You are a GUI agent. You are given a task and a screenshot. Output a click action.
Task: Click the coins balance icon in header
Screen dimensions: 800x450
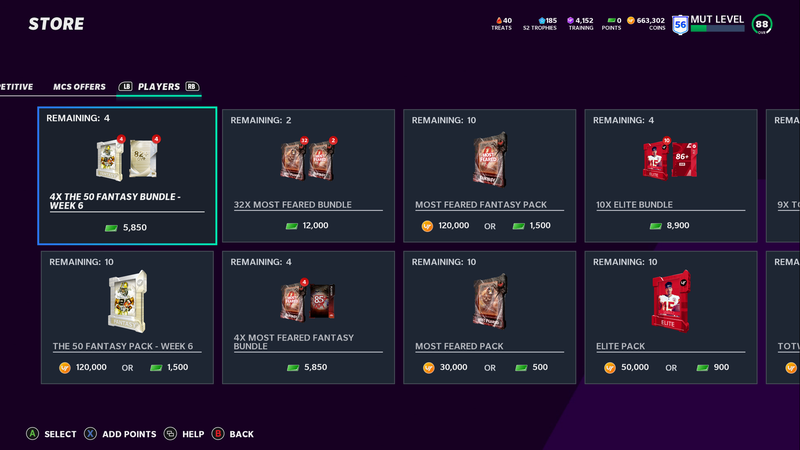[631, 20]
